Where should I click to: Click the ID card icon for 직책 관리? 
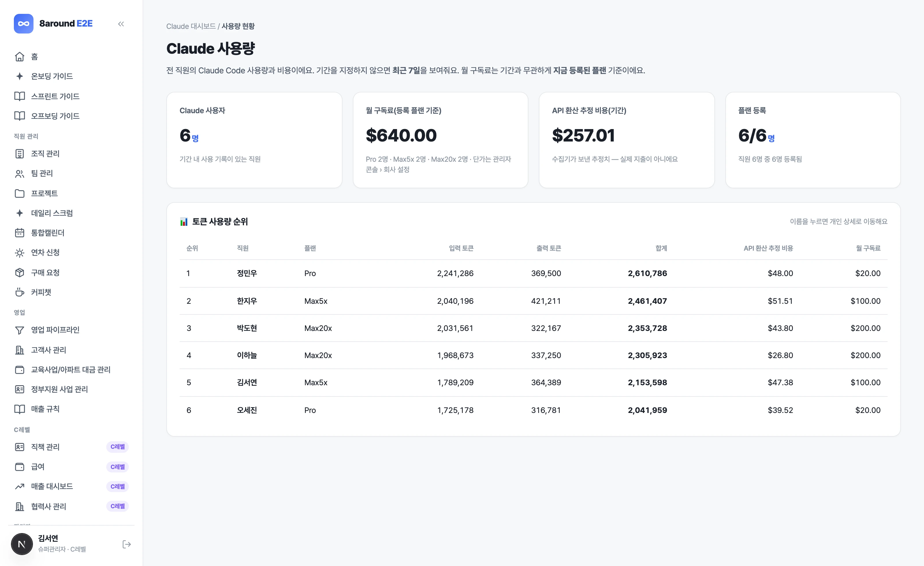pyautogui.click(x=20, y=447)
